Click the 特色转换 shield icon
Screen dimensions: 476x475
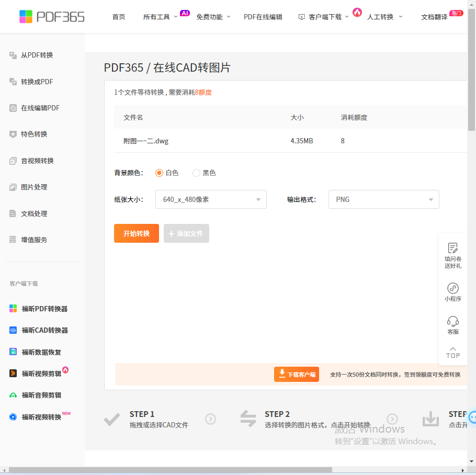pos(13,134)
